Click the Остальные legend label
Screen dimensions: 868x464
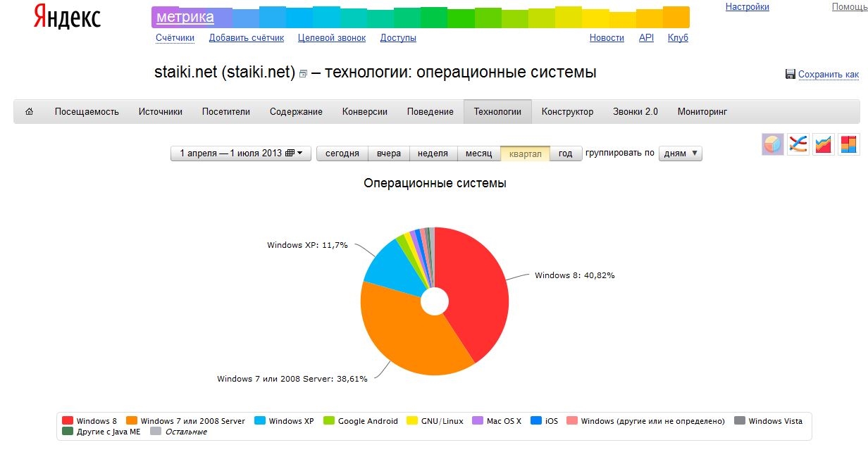(x=186, y=432)
